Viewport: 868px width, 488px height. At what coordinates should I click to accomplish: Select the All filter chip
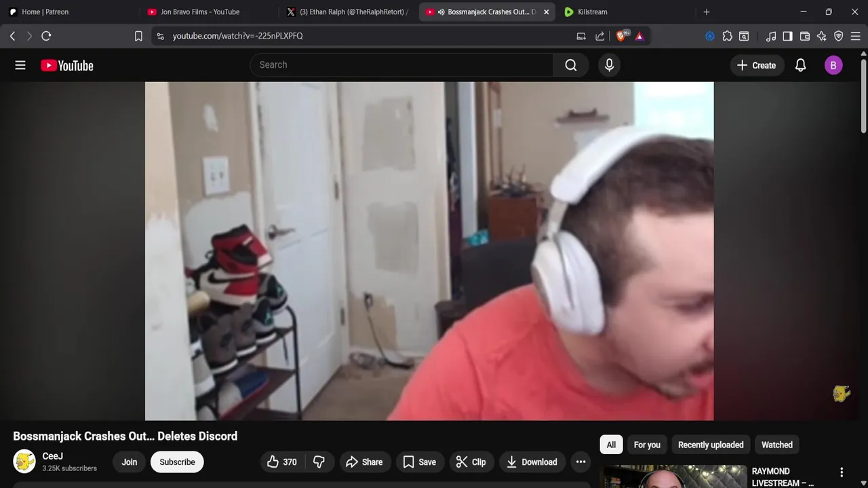[x=611, y=445]
